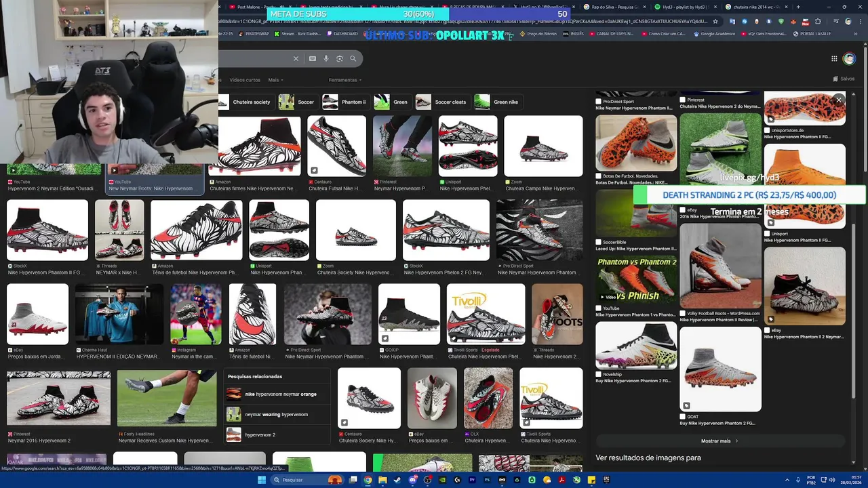
Task: Switch to the Hyd3 playlist browser tab
Action: tap(685, 7)
